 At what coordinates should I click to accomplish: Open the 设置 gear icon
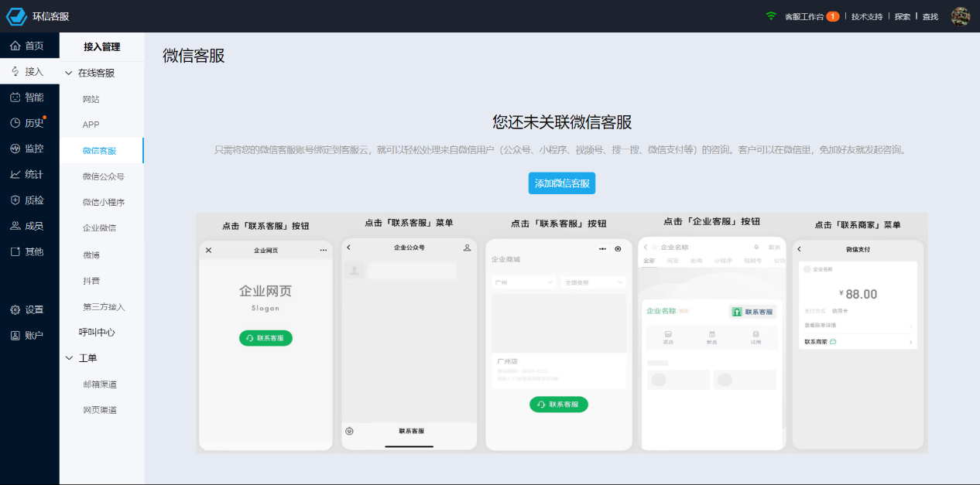[15, 309]
